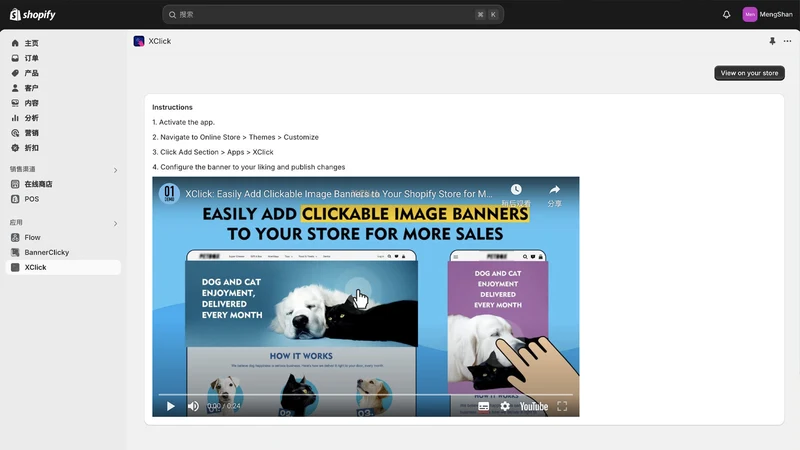Screen dimensions: 800x450
Task: Click the XClick header app icon
Action: (x=139, y=41)
